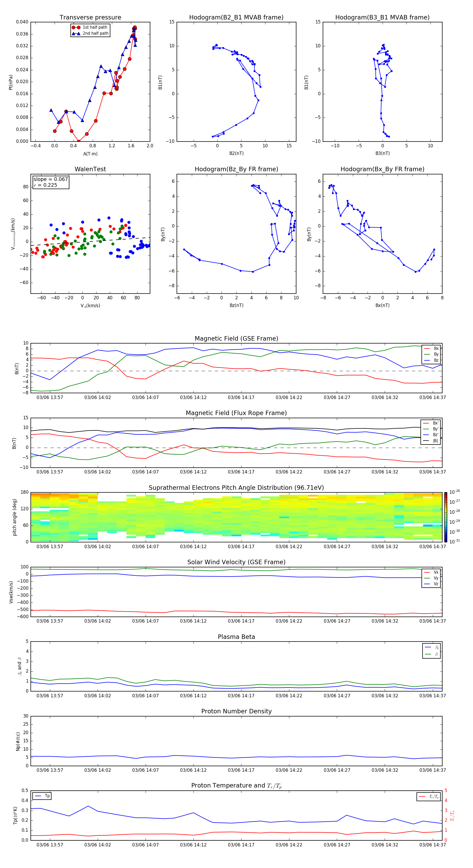
Task: Click "03/06 14:37" tick under Proton Temperature plot
Action: coord(433,845)
